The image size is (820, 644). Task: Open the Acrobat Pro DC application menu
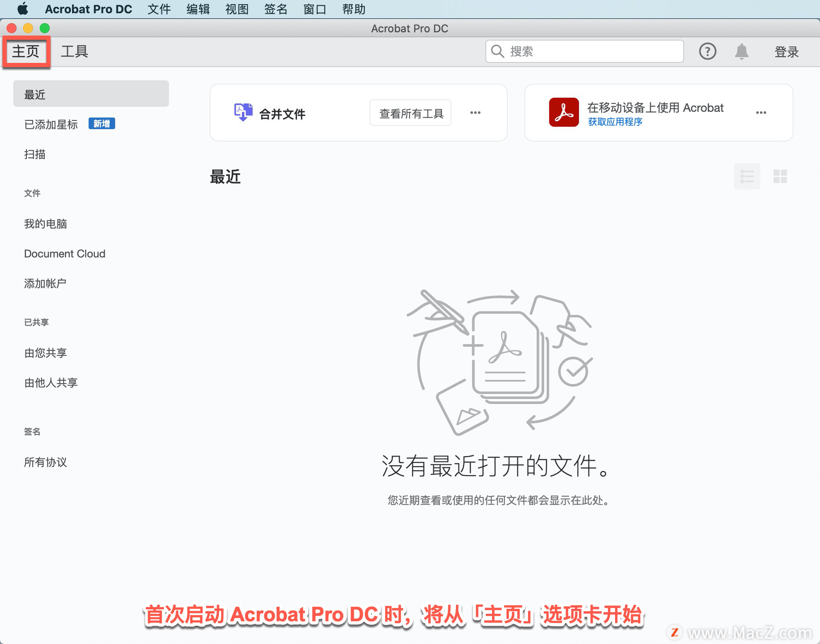[x=88, y=9]
